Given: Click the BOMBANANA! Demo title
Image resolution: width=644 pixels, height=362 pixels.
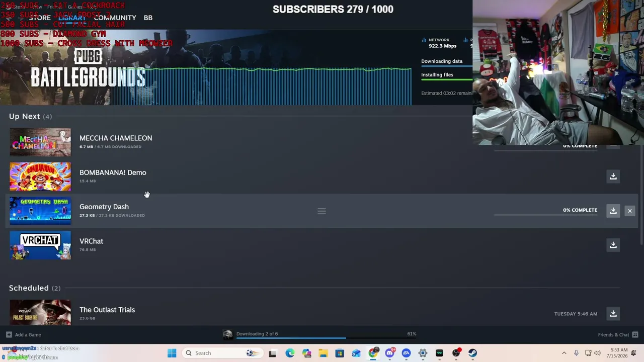Looking at the screenshot, I should (x=113, y=172).
